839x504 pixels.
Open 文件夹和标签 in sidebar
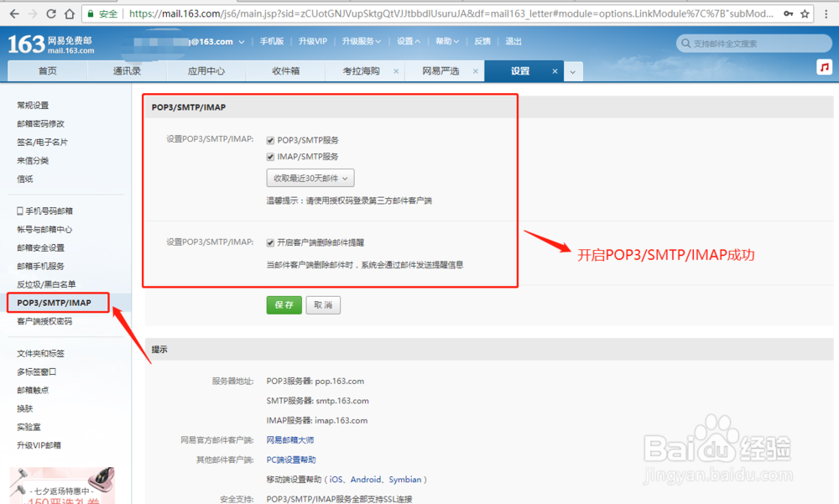tap(40, 354)
